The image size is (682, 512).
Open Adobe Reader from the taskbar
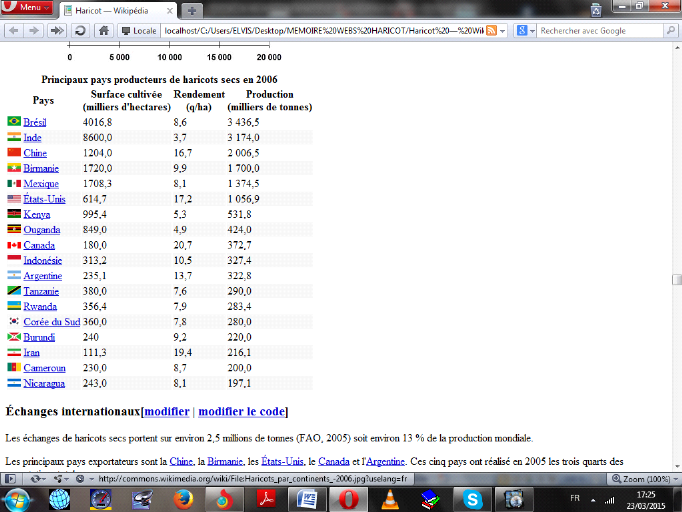click(266, 499)
